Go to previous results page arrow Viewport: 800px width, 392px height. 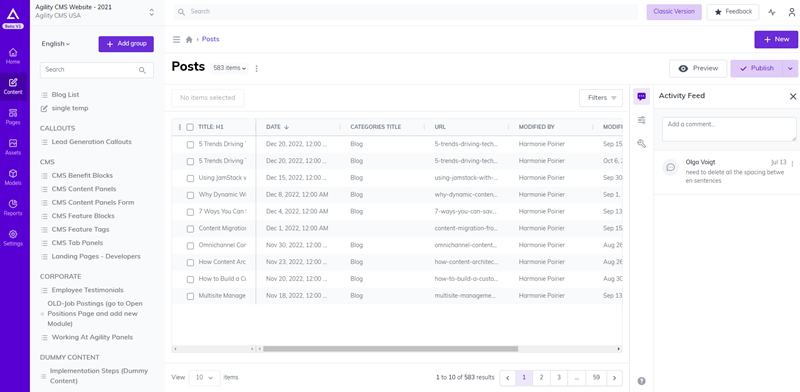click(x=508, y=378)
